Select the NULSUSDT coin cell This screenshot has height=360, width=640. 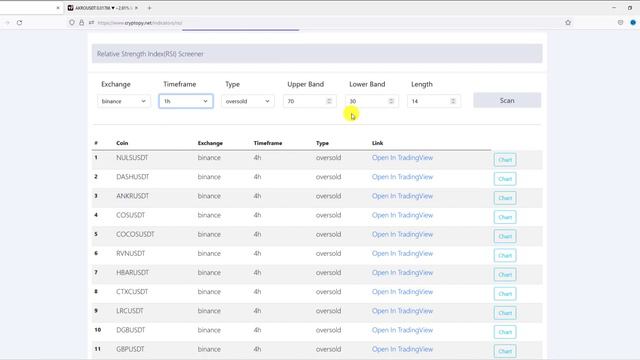(132, 158)
